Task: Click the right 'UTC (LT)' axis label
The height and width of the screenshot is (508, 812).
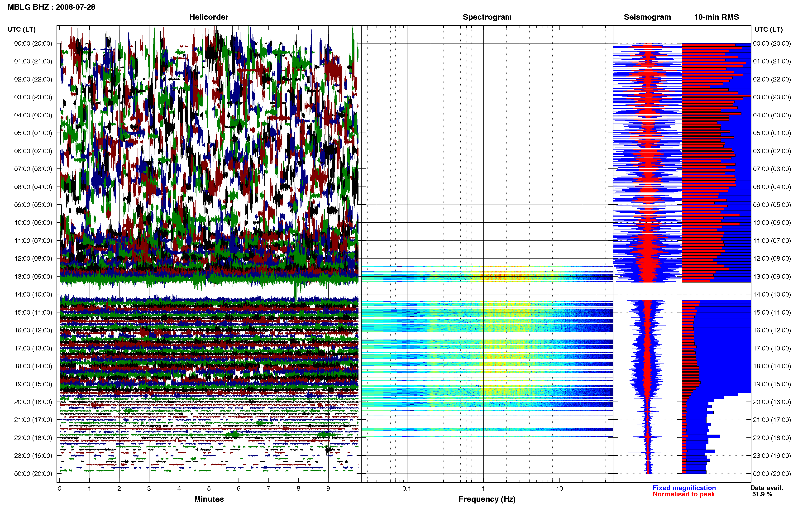Action: pos(768,29)
